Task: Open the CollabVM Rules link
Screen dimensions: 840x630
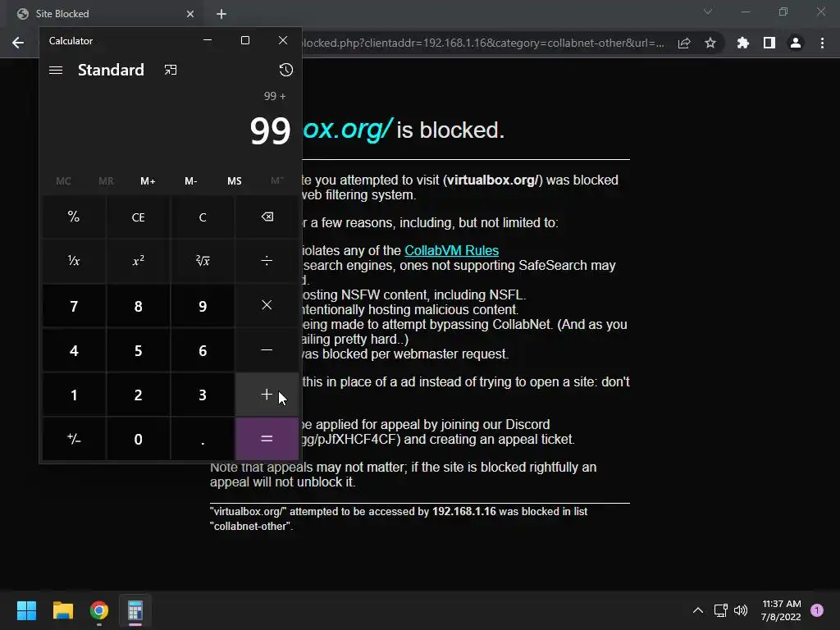Action: coord(452,250)
